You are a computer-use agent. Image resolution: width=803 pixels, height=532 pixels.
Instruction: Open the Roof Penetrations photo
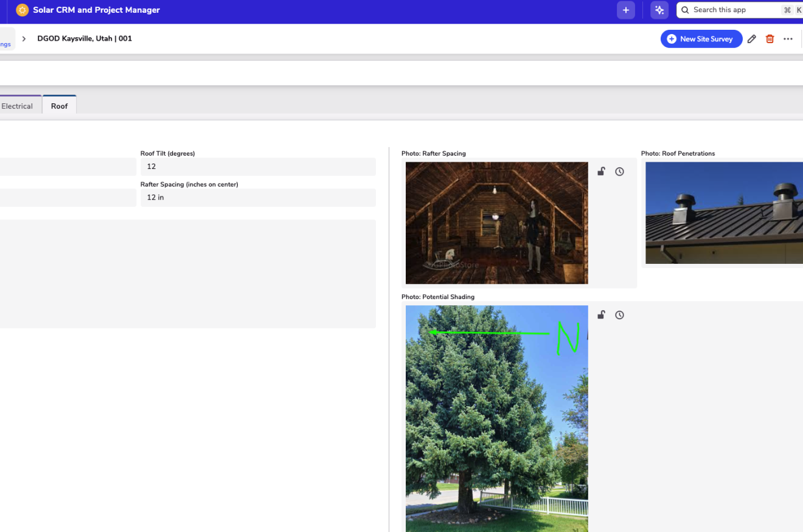tap(723, 213)
